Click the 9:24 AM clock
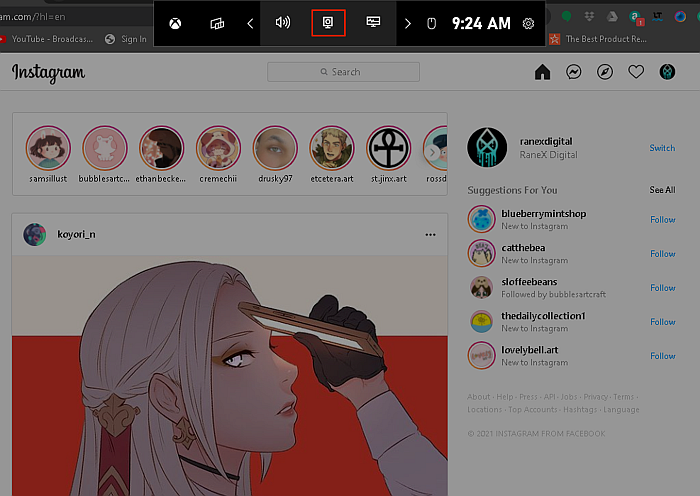This screenshot has height=496, width=700. [x=481, y=23]
